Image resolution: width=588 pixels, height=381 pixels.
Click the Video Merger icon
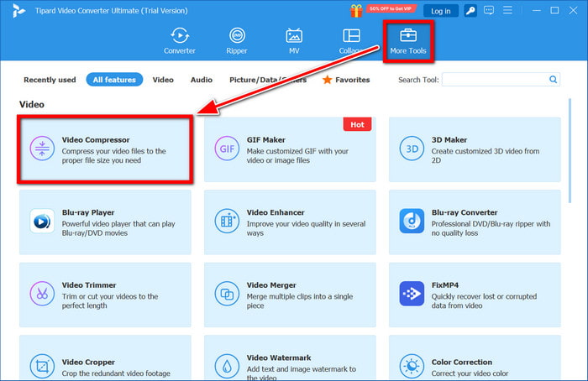click(x=227, y=294)
